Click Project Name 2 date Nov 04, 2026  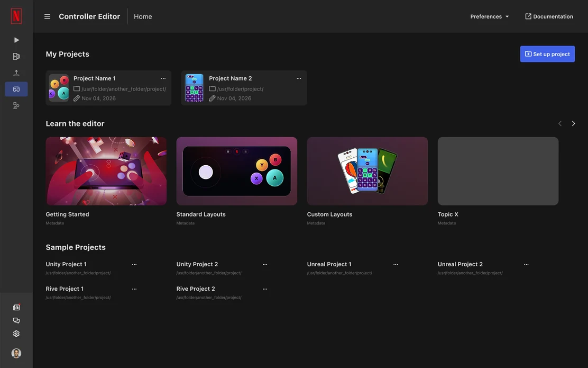pos(234,98)
